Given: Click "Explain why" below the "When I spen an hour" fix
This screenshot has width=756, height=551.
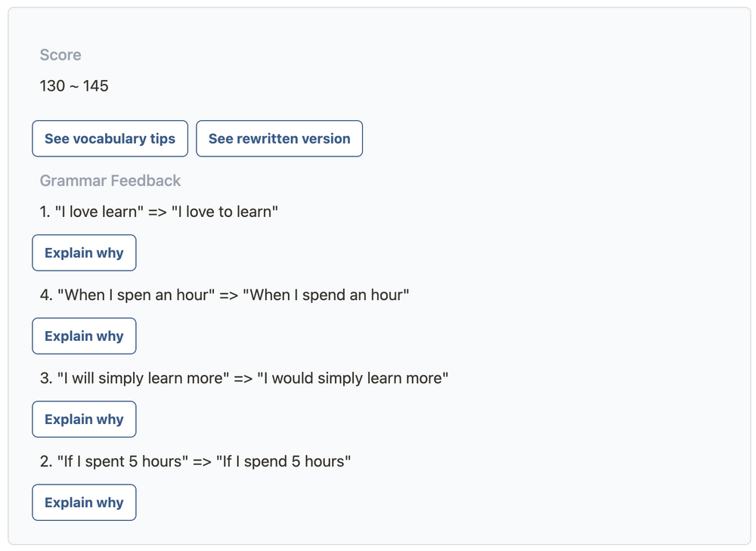Looking at the screenshot, I should (x=84, y=336).
